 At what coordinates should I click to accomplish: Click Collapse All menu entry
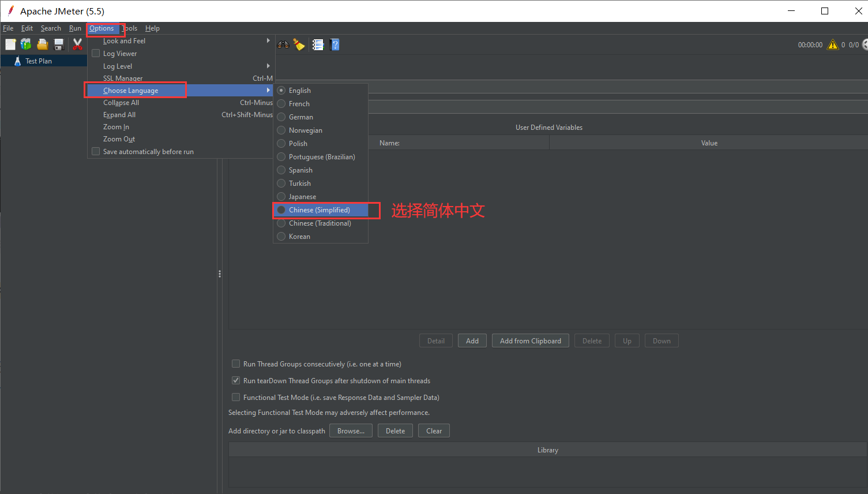point(180,103)
